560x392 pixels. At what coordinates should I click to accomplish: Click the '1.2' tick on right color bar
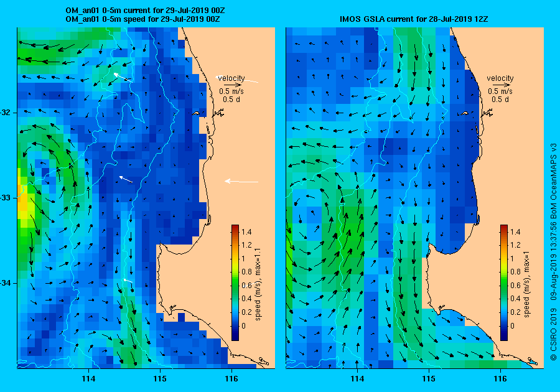[515, 245]
